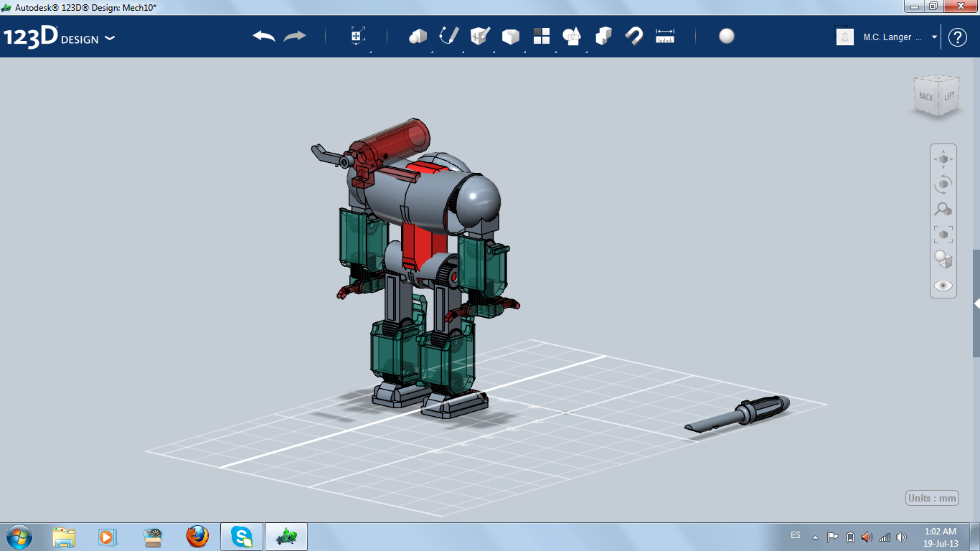The height and width of the screenshot is (551, 980).
Task: Toggle the show/hide eye icon
Action: [943, 286]
